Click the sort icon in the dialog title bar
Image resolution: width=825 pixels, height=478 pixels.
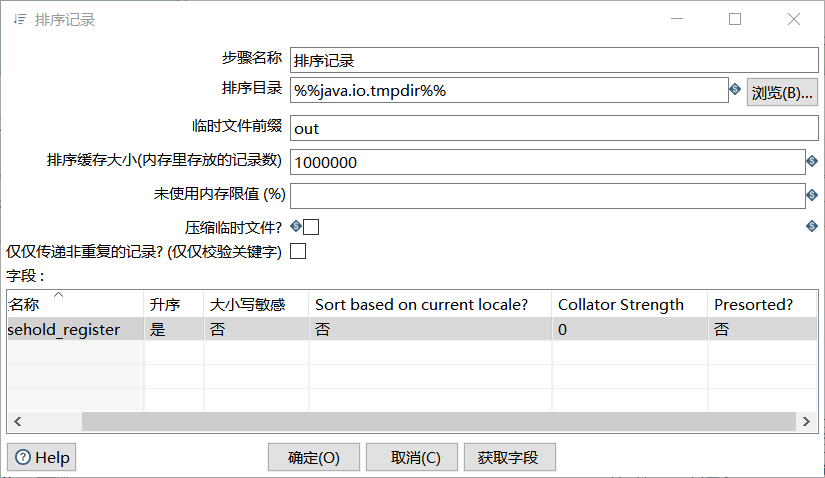20,20
